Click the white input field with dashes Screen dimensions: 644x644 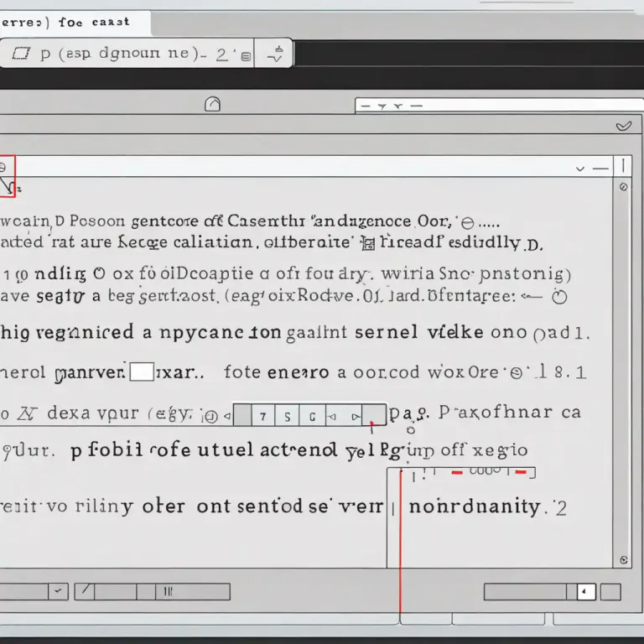500,106
